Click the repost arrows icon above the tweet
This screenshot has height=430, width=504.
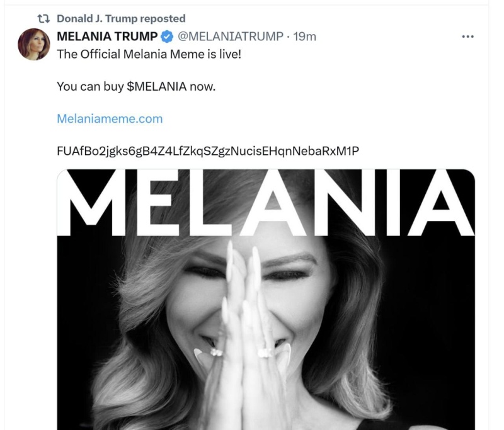pos(43,19)
